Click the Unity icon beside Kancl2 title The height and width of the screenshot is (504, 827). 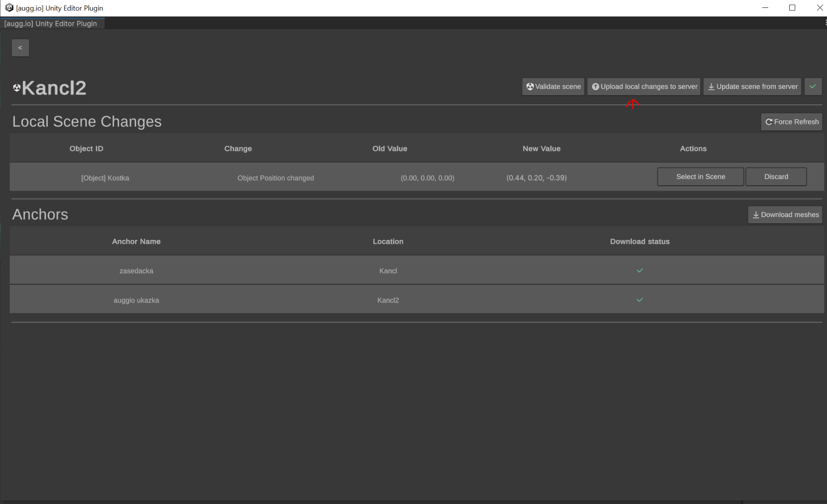17,88
